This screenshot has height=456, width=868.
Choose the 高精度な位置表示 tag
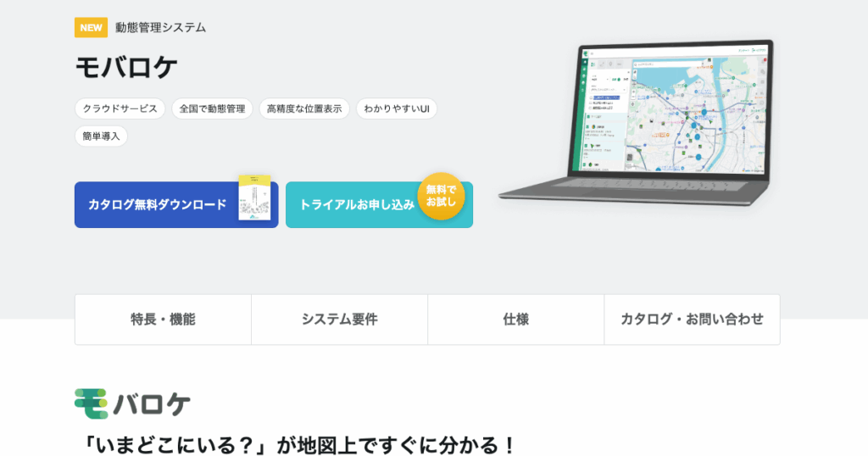click(x=303, y=108)
